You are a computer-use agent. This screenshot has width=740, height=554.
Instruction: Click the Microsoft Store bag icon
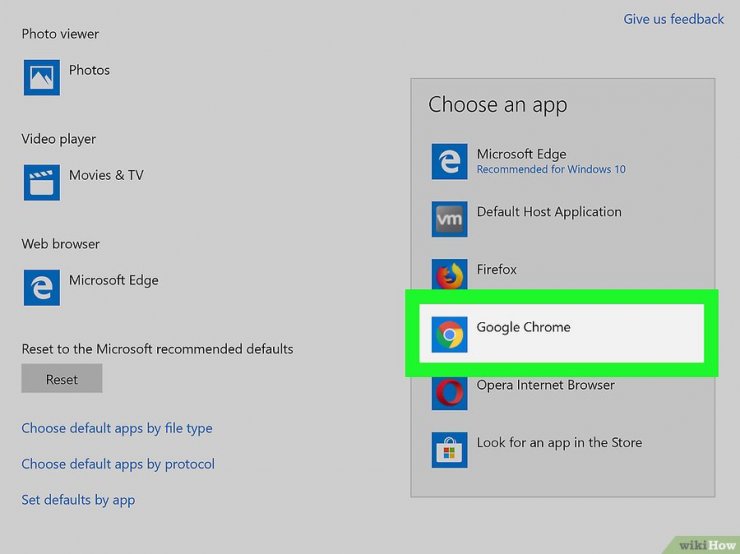pyautogui.click(x=449, y=450)
